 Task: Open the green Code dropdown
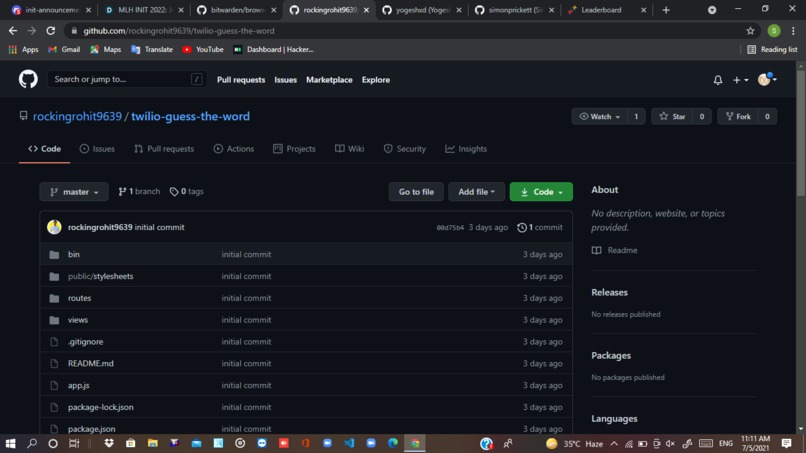[541, 192]
